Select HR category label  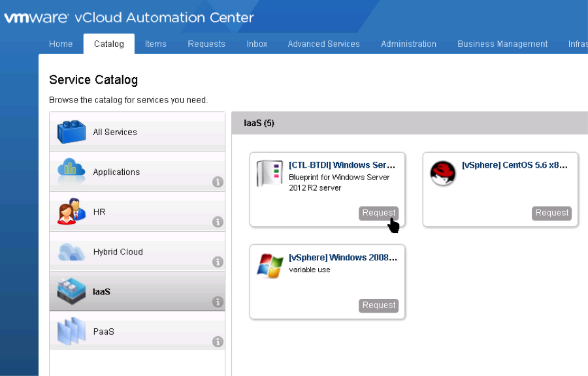[99, 212]
